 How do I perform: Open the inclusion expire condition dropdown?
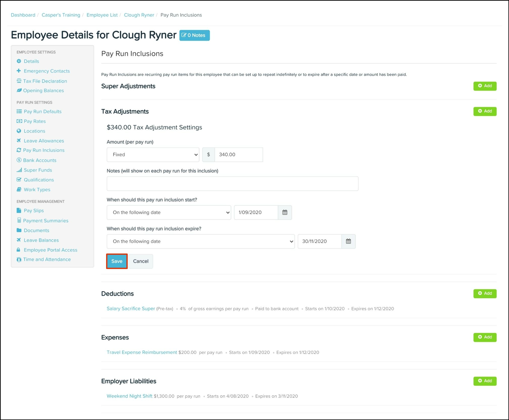pyautogui.click(x=201, y=241)
